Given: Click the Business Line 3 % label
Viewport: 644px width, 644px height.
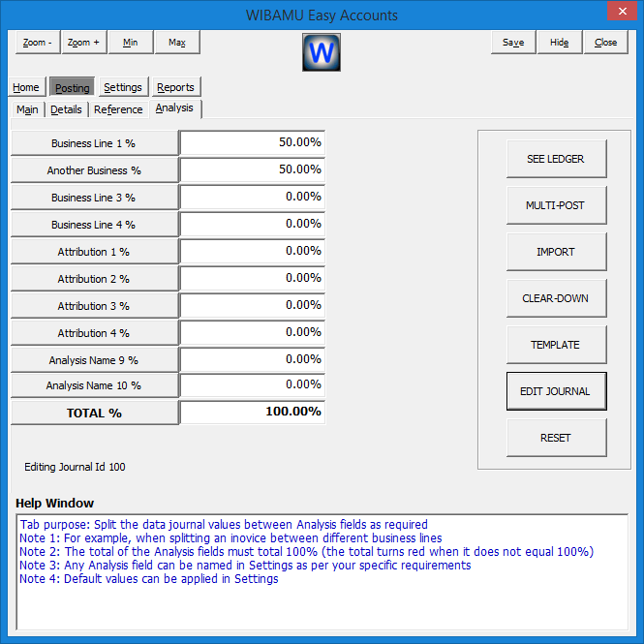Looking at the screenshot, I should (x=95, y=198).
